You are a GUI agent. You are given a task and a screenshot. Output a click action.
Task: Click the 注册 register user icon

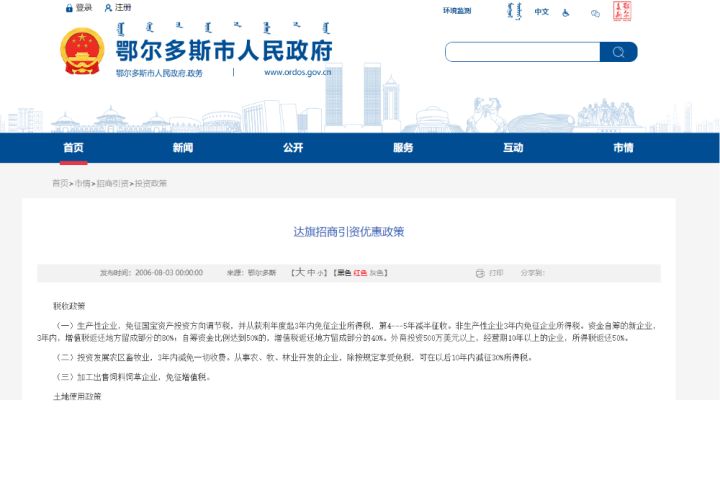point(108,8)
